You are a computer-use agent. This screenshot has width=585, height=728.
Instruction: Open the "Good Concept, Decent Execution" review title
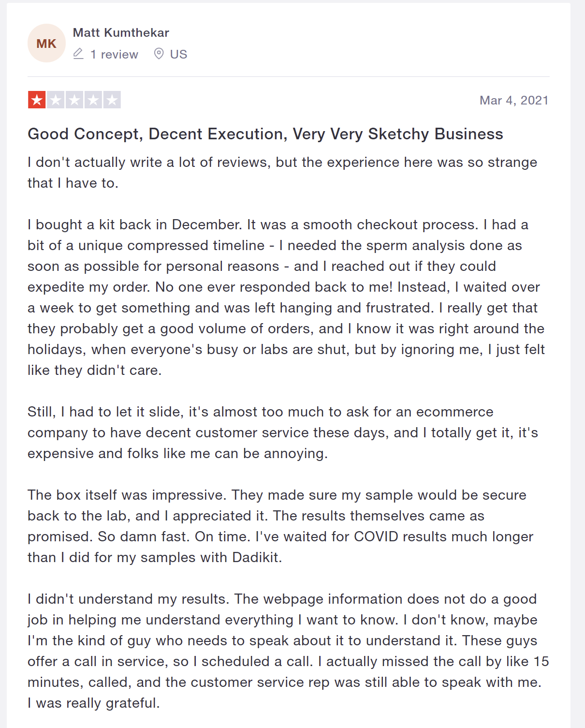click(265, 134)
